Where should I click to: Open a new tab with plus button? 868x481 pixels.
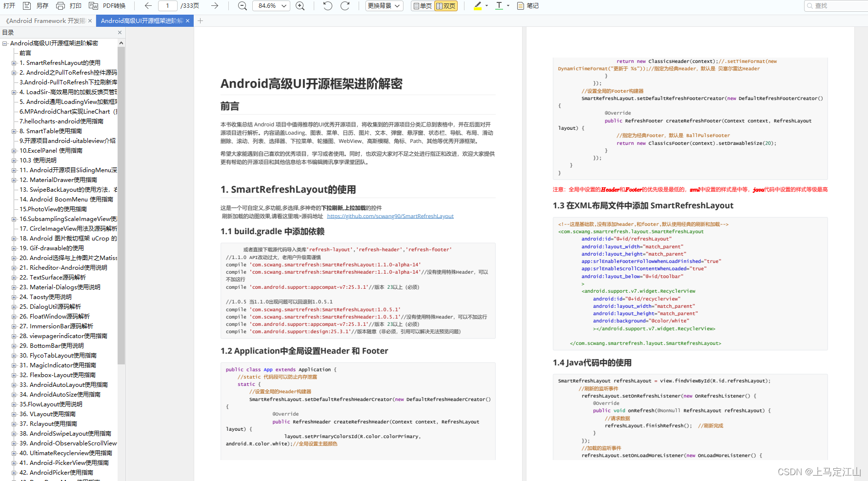tap(200, 21)
